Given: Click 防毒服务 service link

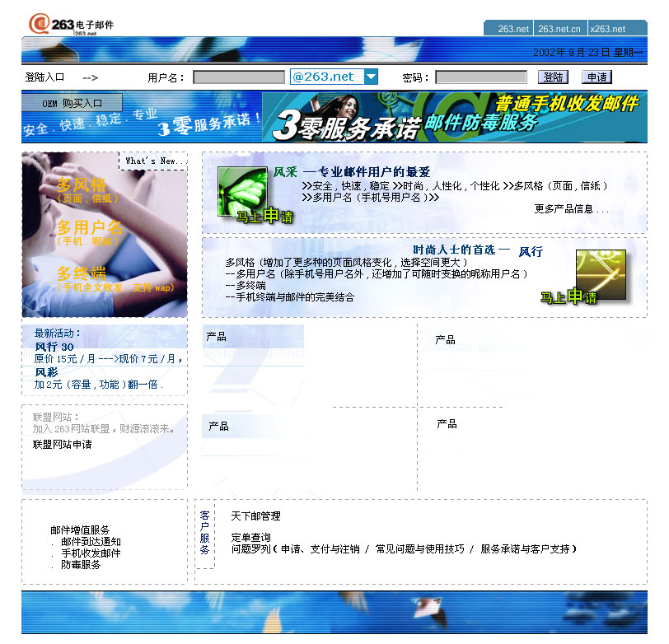Looking at the screenshot, I should pyautogui.click(x=81, y=565).
